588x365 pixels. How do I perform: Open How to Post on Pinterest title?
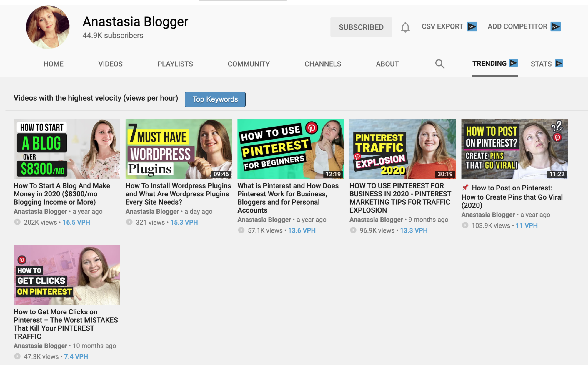coord(512,196)
